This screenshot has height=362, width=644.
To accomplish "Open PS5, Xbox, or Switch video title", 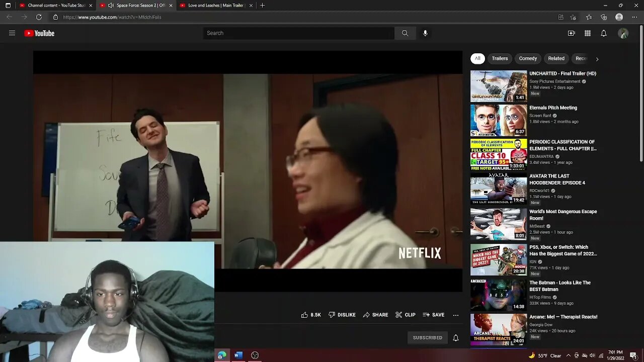I will tap(563, 250).
